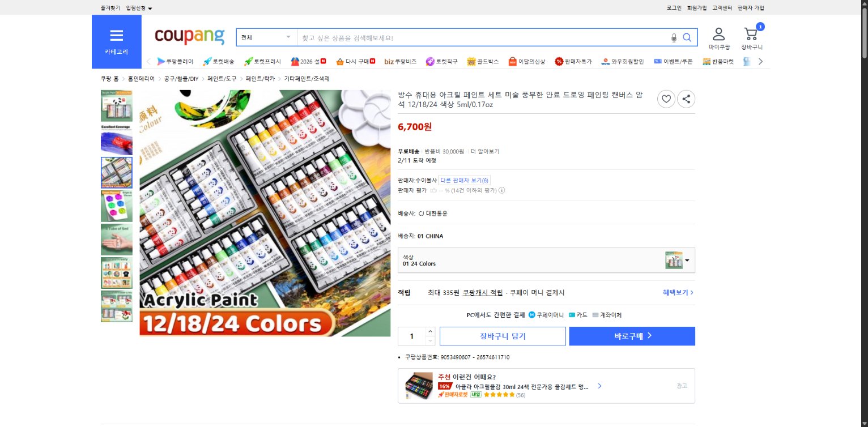Open the 전체 search category dropdown
Viewport: 868px width, 427px height.
tap(266, 36)
